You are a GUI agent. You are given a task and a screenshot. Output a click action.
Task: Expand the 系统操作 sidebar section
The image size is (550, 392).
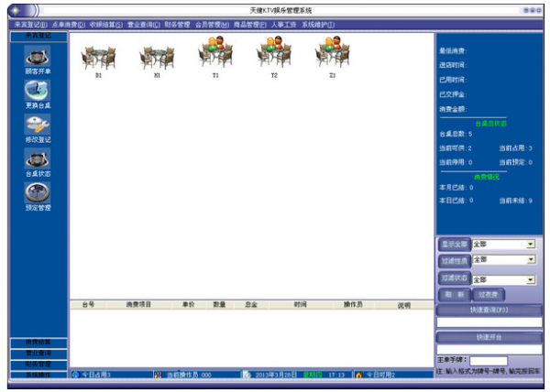pyautogui.click(x=38, y=375)
